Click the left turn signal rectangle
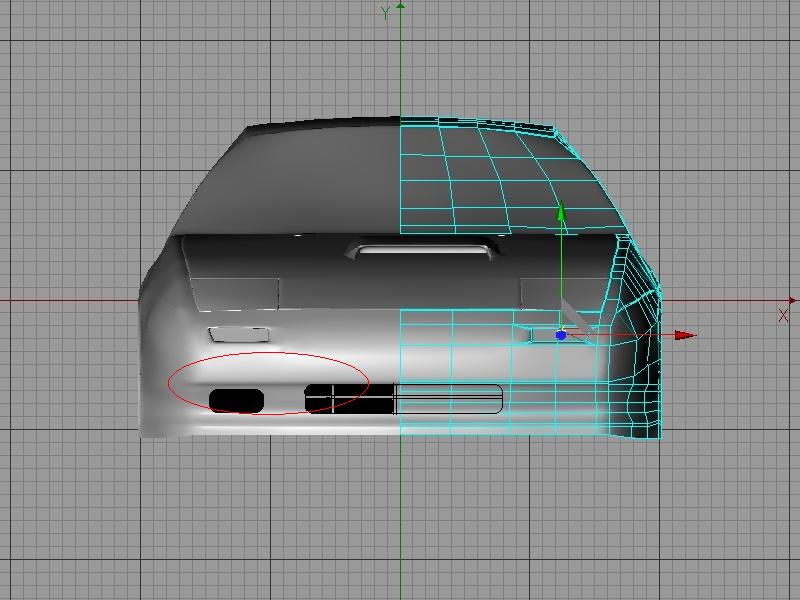Image resolution: width=800 pixels, height=600 pixels. tap(238, 334)
